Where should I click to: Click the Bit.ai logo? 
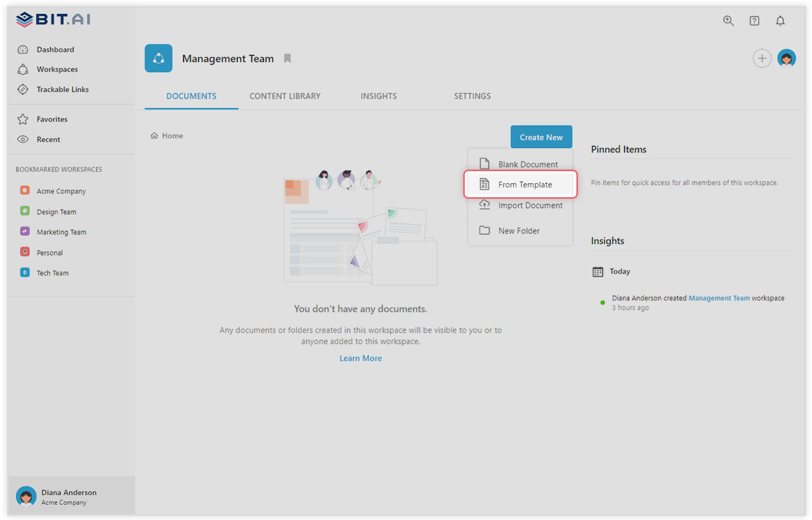(53, 19)
